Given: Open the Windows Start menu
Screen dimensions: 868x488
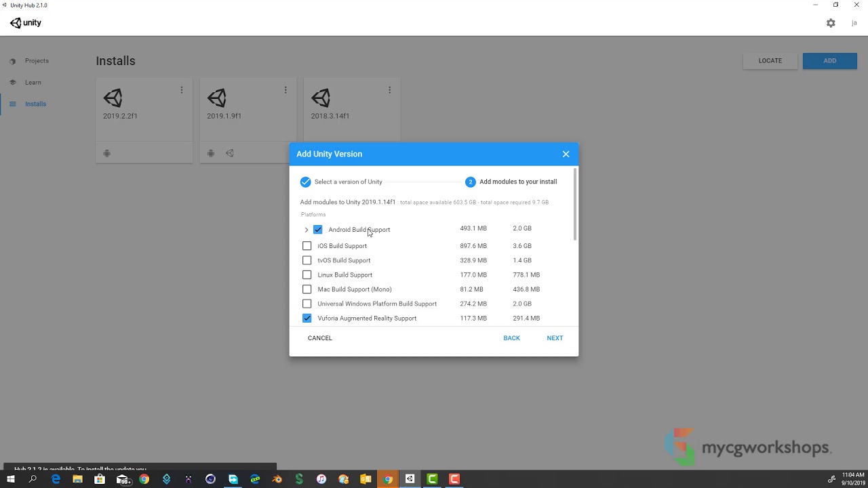Looking at the screenshot, I should 11,479.
